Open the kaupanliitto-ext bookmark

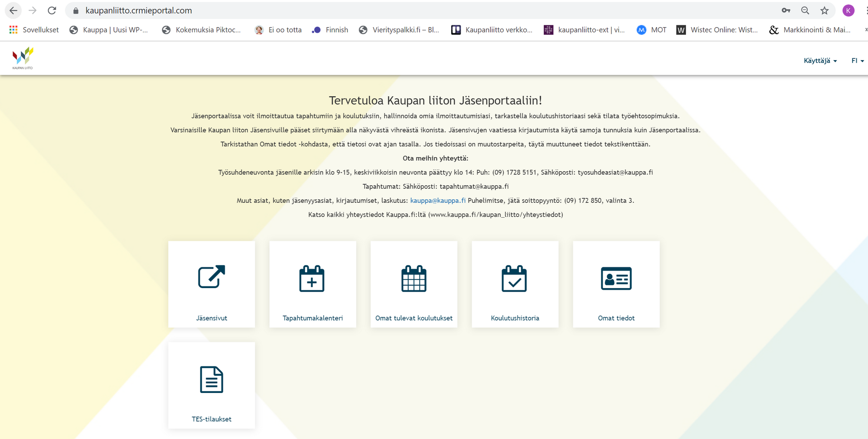(584, 30)
